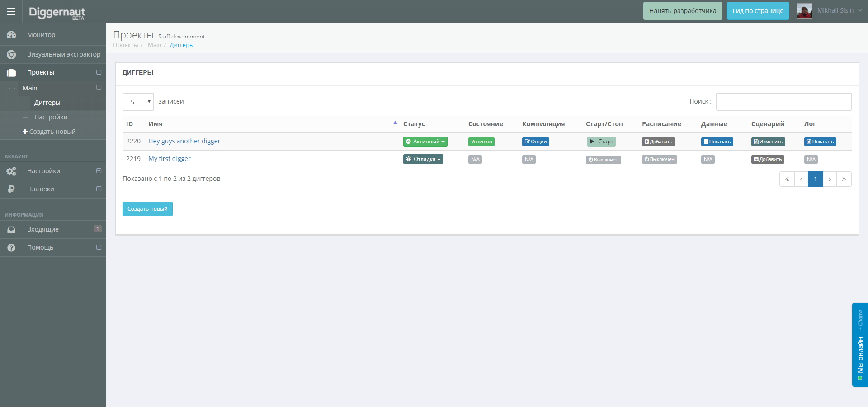Open the records-per-page dropdown
The width and height of the screenshot is (868, 407).
pyautogui.click(x=138, y=102)
